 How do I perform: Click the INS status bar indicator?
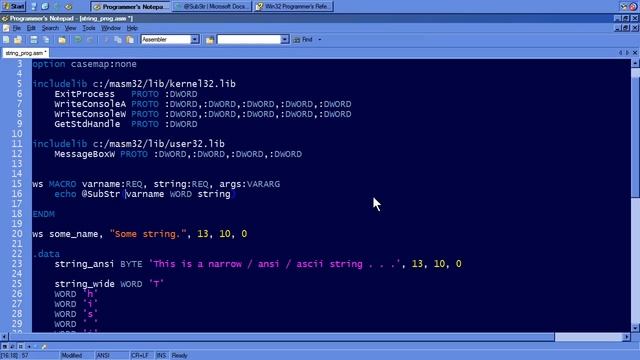[x=161, y=356]
